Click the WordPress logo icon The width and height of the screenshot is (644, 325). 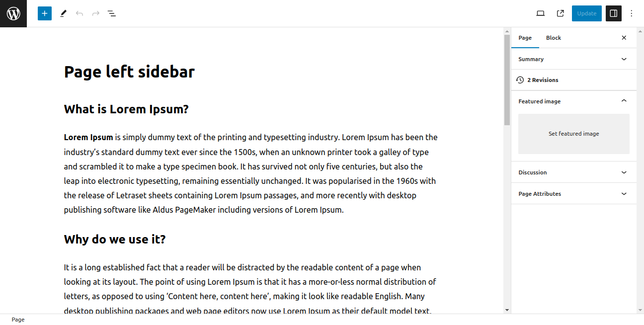tap(13, 13)
